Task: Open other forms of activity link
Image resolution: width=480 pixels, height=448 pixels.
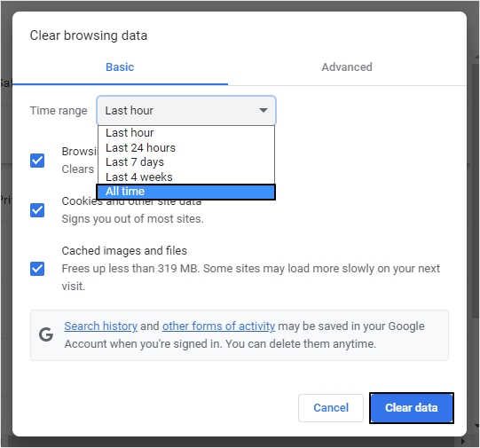Action: point(218,326)
